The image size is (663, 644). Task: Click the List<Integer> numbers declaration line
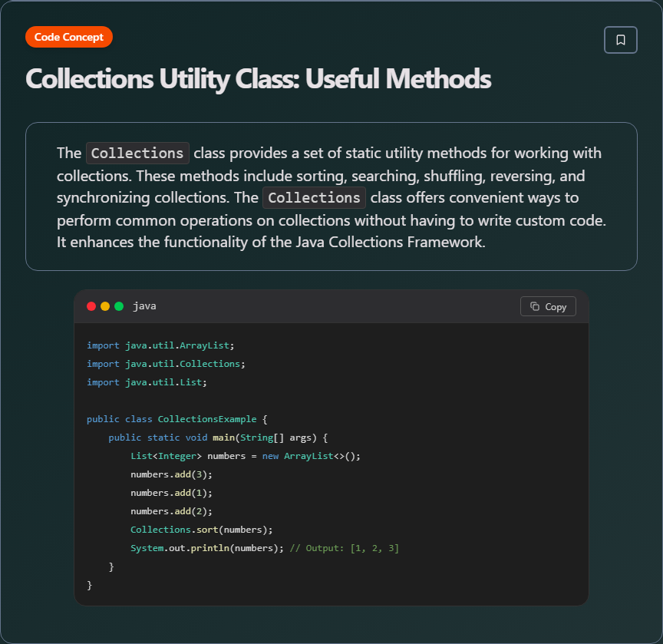pos(245,456)
